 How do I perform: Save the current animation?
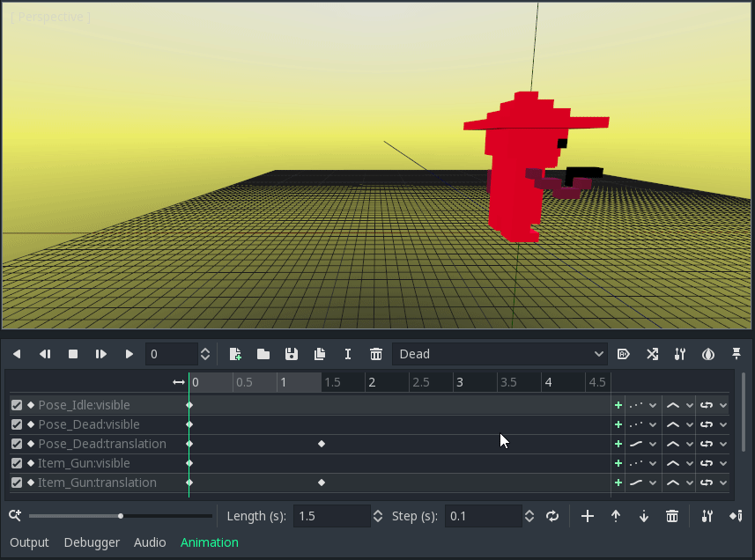292,354
